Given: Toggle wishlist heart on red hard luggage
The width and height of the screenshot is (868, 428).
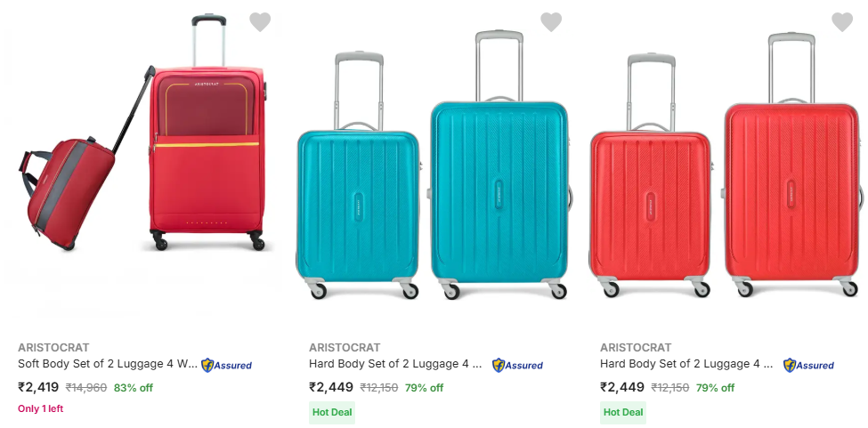Looking at the screenshot, I should click(x=842, y=22).
